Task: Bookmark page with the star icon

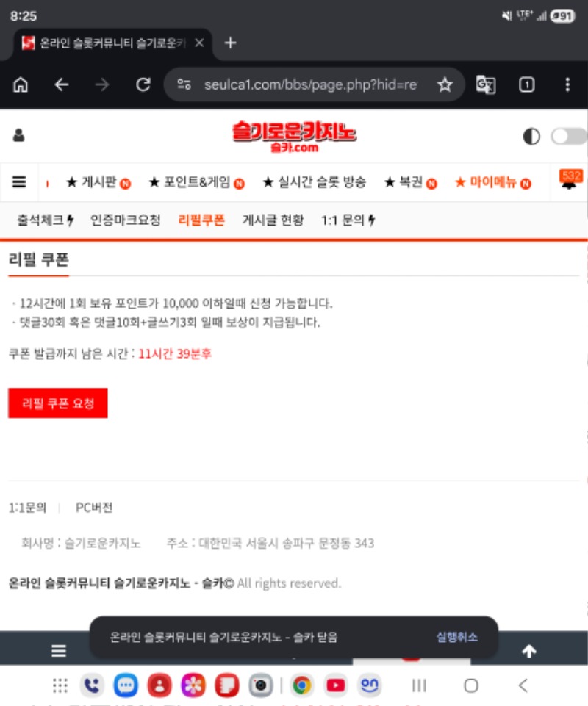Action: [x=445, y=85]
